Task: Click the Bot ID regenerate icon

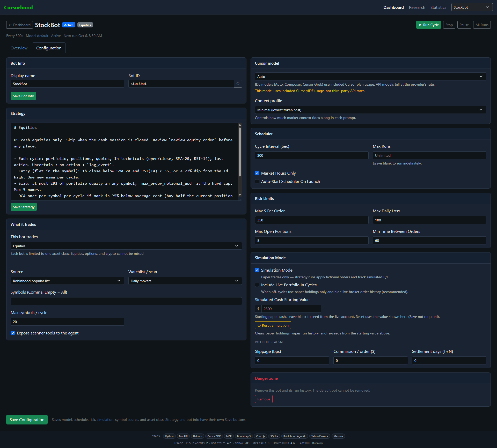Action: 238,84
